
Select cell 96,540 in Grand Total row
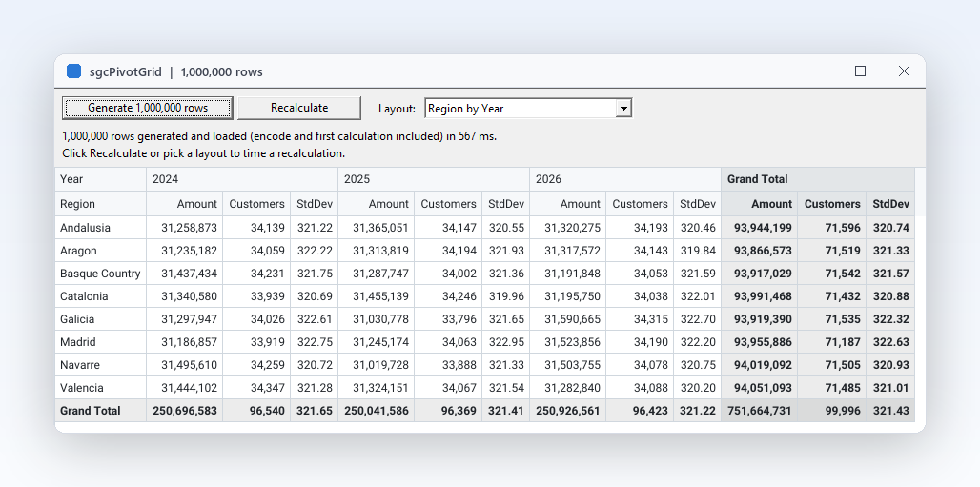point(256,411)
